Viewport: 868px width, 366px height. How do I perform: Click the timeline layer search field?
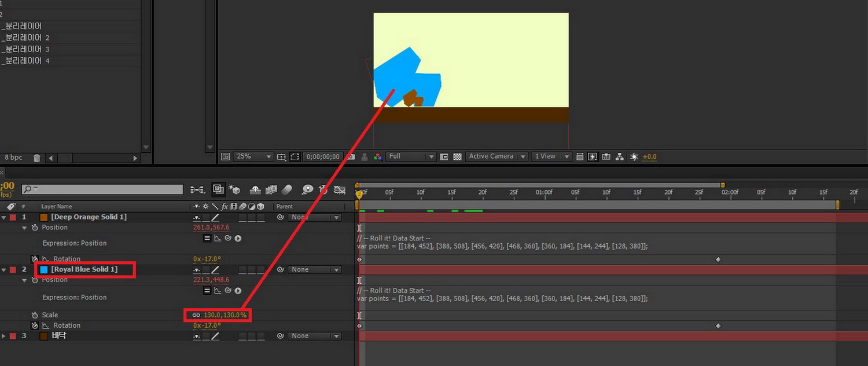pyautogui.click(x=102, y=189)
